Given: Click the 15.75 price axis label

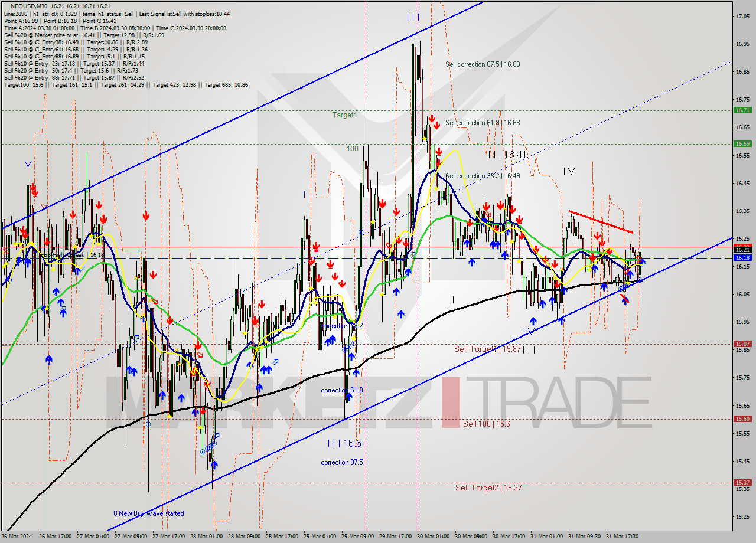Looking at the screenshot, I should coord(743,377).
